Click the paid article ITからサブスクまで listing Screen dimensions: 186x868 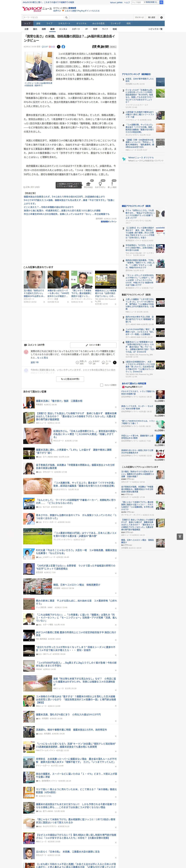point(138,393)
